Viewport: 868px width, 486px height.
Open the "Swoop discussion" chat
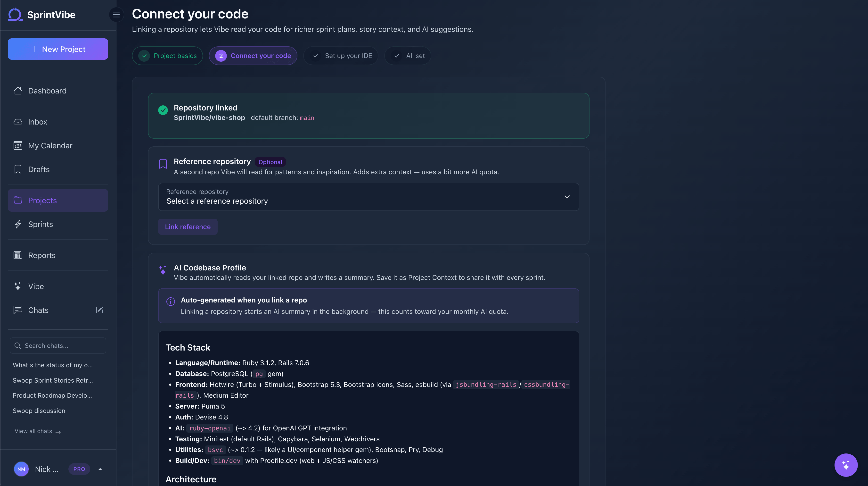click(x=39, y=411)
